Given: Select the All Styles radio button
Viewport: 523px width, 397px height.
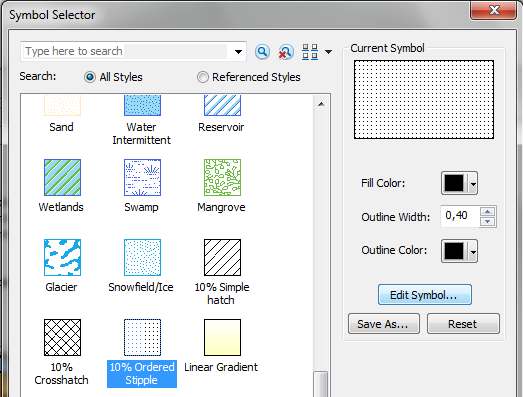Looking at the screenshot, I should coord(90,77).
